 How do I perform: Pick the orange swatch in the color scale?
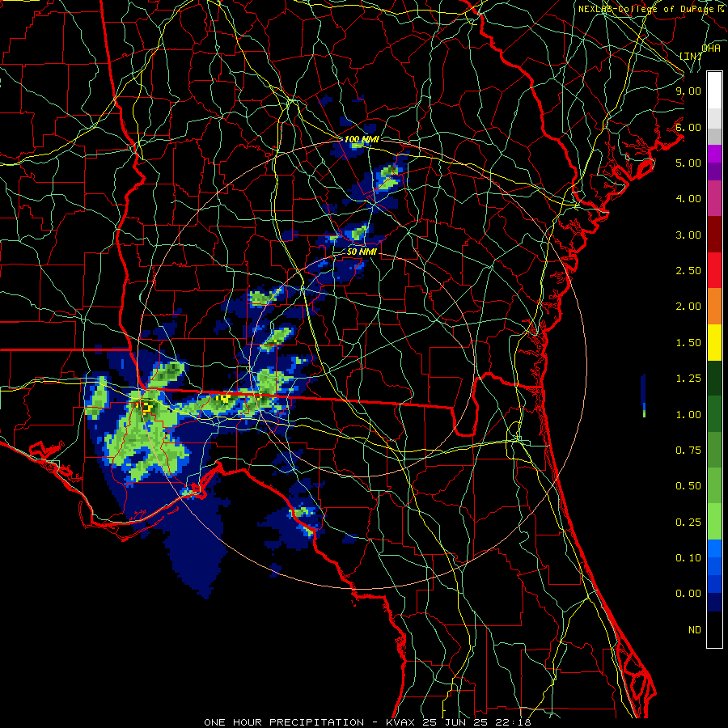click(x=714, y=307)
